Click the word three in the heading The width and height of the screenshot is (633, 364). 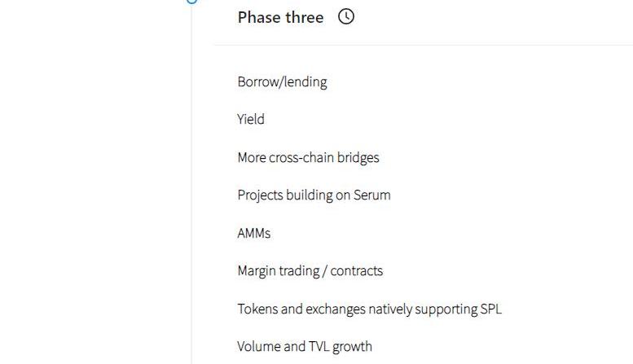[305, 17]
